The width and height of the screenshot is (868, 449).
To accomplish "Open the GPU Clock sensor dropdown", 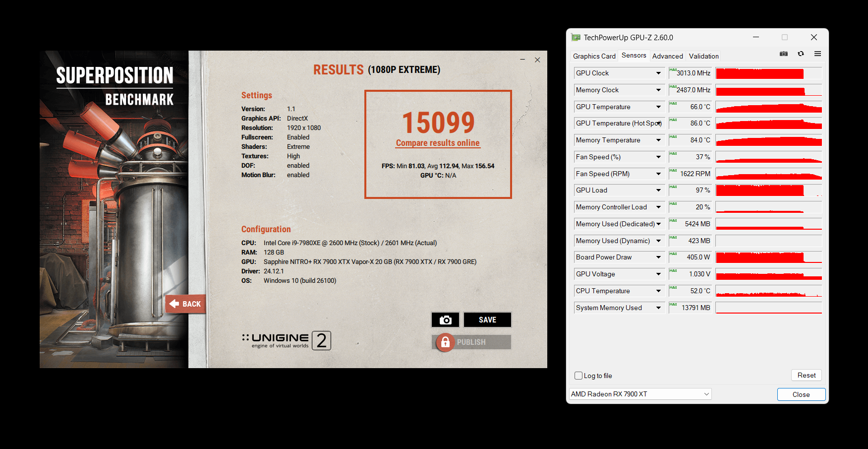I will point(658,73).
